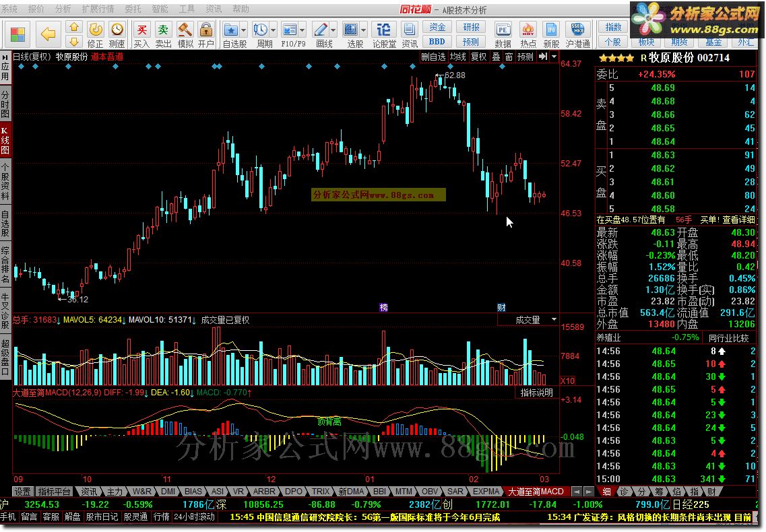Open the 分析 menu

[63, 9]
